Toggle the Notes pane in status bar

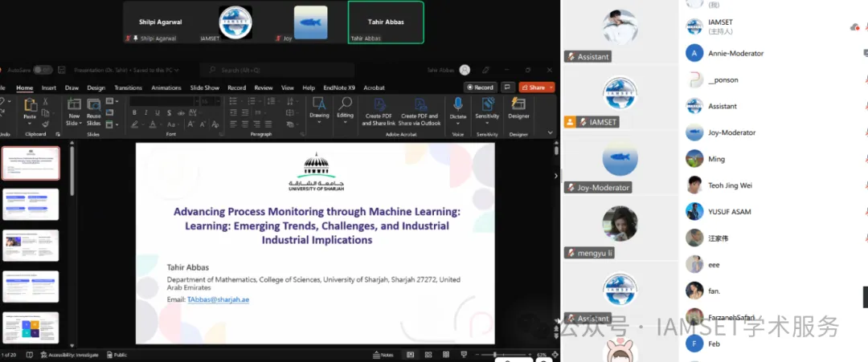(383, 355)
